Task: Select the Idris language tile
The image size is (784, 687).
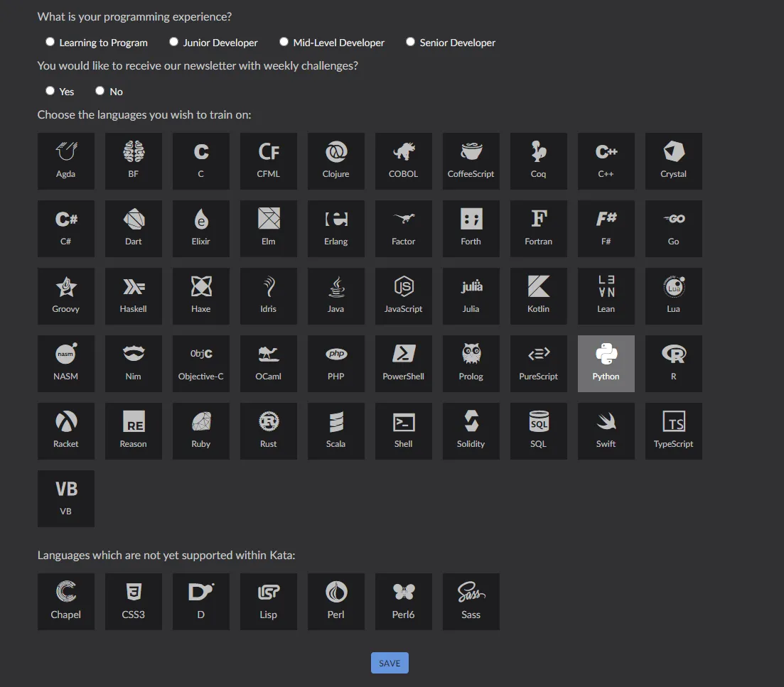Action: (x=269, y=296)
